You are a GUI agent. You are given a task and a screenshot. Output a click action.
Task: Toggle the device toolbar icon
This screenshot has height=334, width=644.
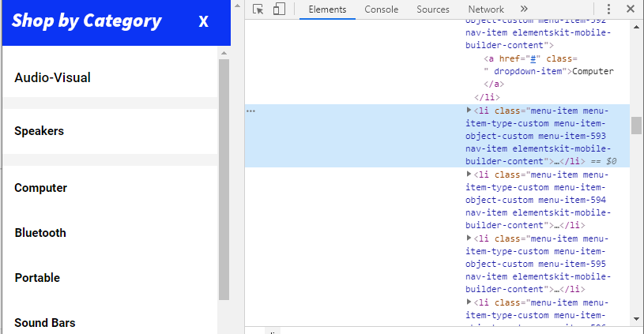click(x=279, y=9)
